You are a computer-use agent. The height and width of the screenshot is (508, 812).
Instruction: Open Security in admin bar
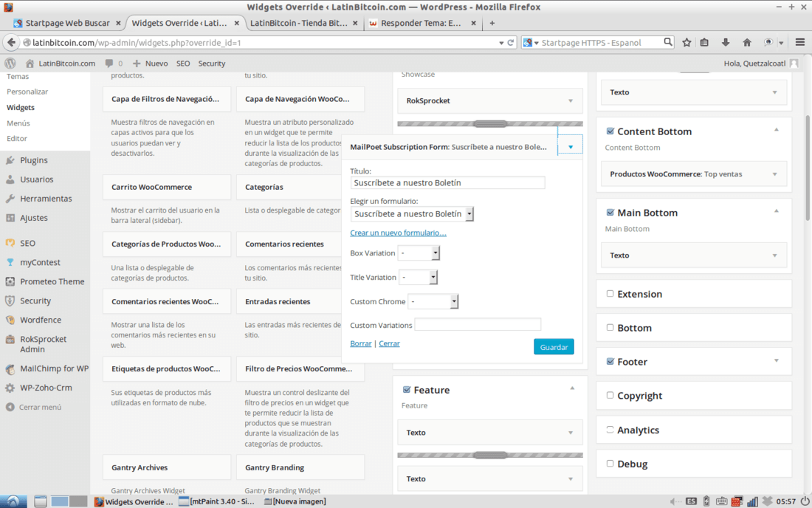212,63
